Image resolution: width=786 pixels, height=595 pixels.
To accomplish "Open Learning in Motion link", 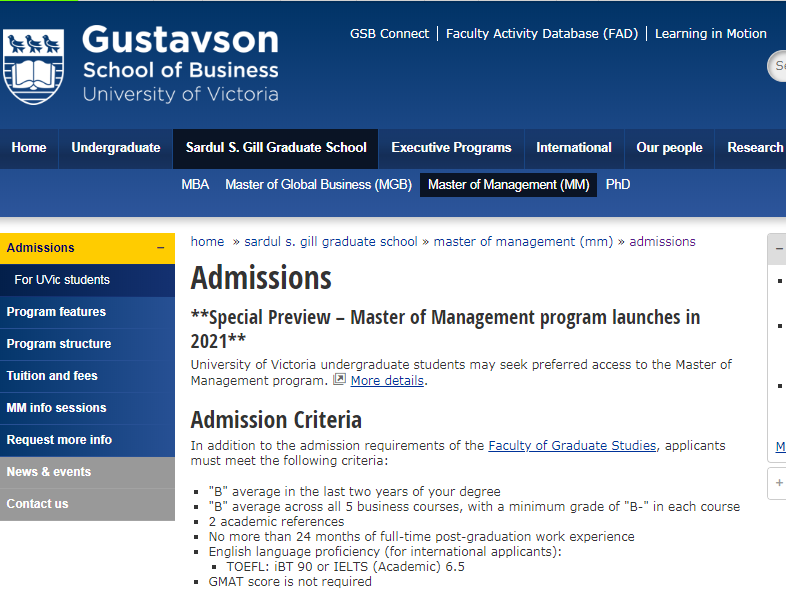I will [711, 34].
